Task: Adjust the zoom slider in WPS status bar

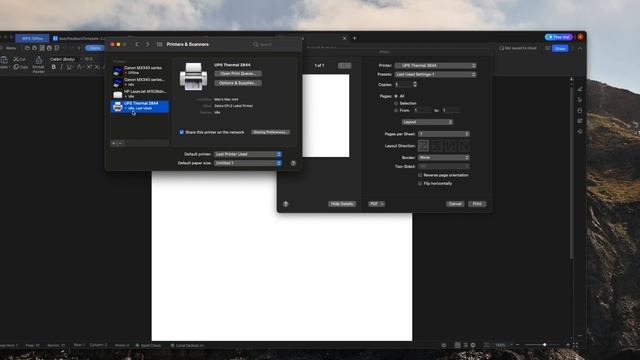Action: pyautogui.click(x=544, y=345)
